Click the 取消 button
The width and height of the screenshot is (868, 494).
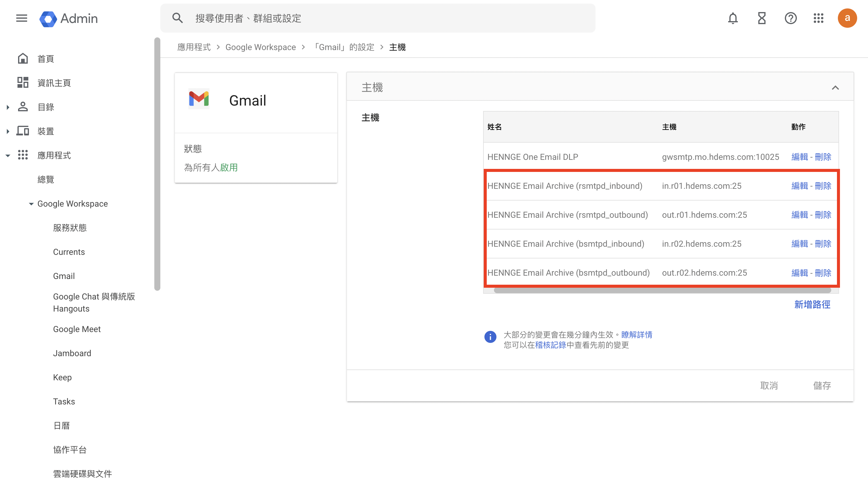point(769,385)
